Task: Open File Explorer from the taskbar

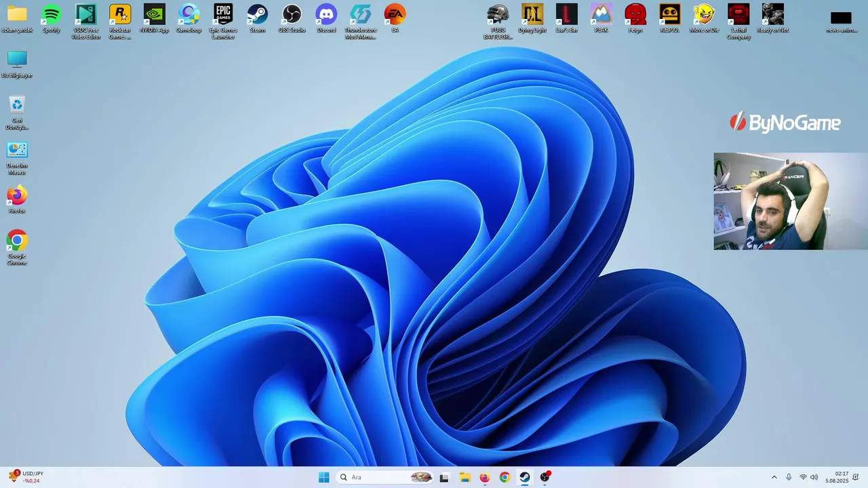Action: coord(465,477)
